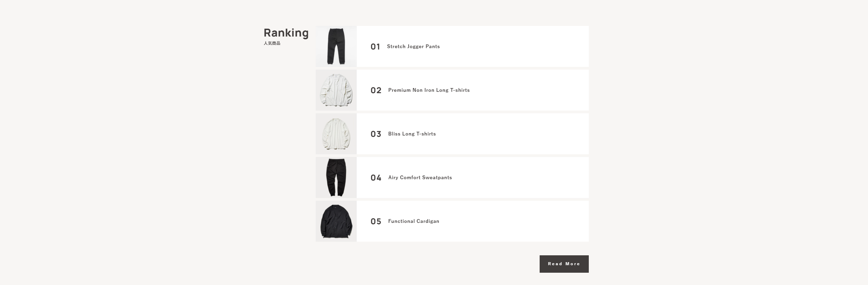Open the Stretch Jogger Pants link
This screenshot has height=285, width=868.
pyautogui.click(x=413, y=46)
